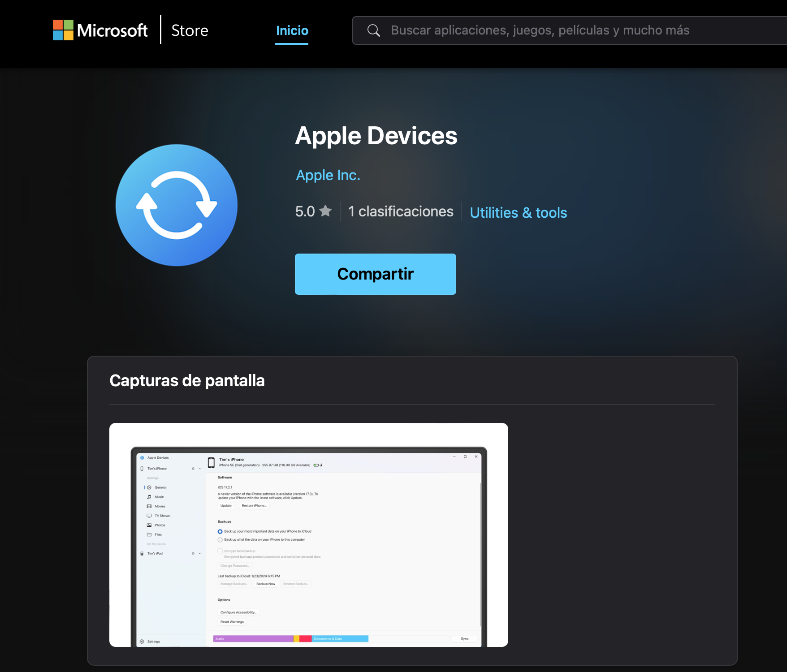Open the Store home link
The image size is (787, 672).
(190, 30)
